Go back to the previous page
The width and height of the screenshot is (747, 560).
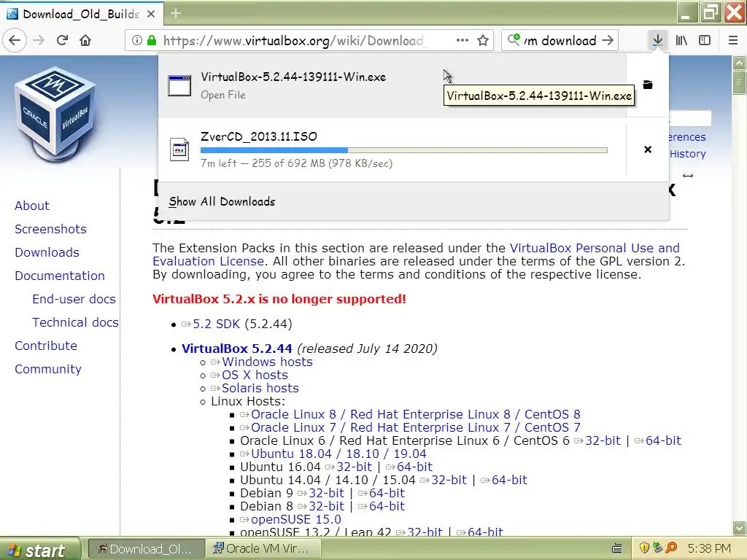click(15, 41)
